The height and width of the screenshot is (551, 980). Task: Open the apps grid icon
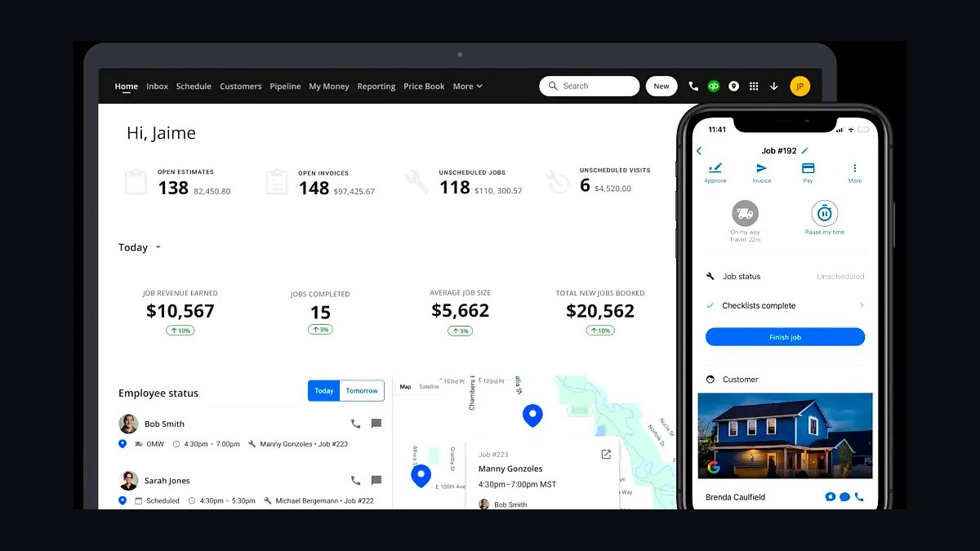pyautogui.click(x=754, y=86)
